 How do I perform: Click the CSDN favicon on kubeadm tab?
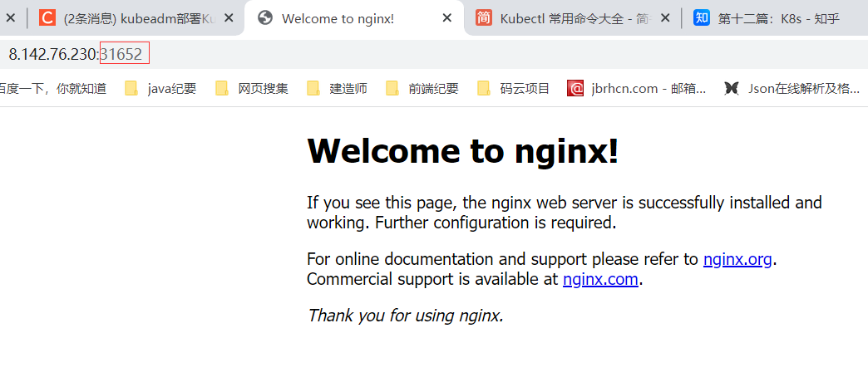click(x=47, y=18)
